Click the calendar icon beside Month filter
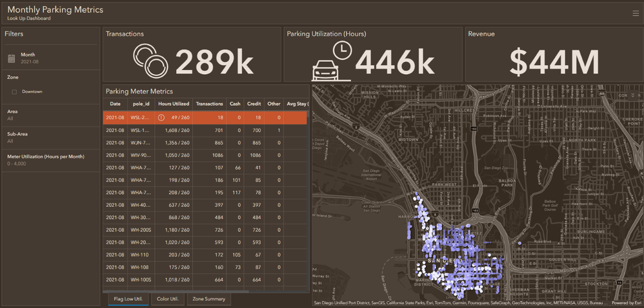The height and width of the screenshot is (308, 644). click(12, 59)
